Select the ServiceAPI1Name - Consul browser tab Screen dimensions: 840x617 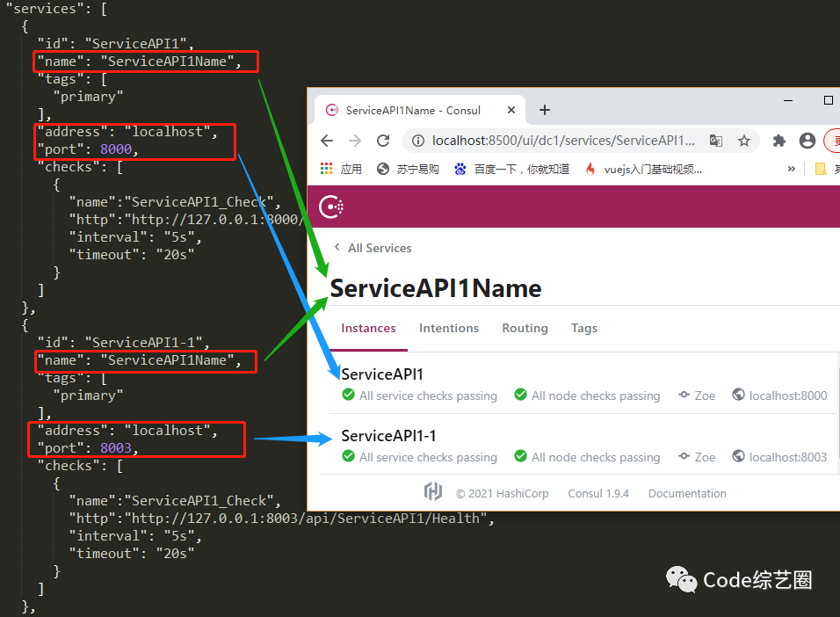pos(419,110)
